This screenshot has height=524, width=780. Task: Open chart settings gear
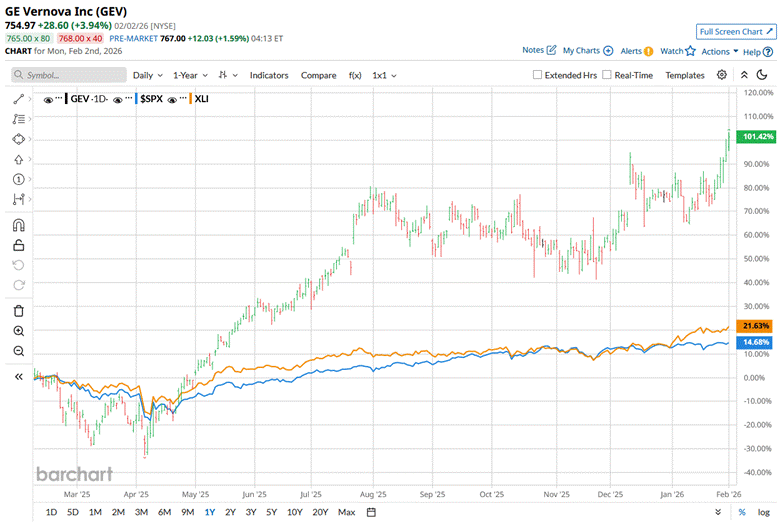724,75
